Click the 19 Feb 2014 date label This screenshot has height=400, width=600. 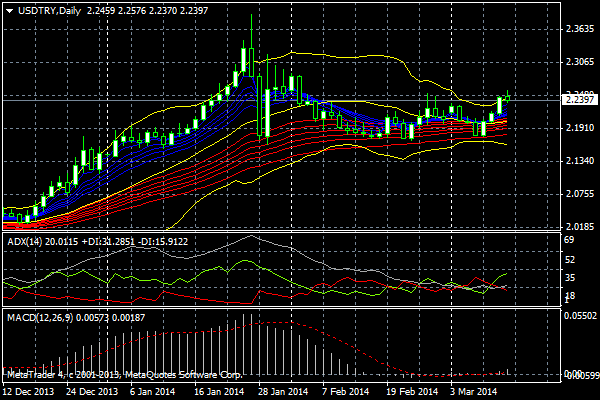click(412, 392)
